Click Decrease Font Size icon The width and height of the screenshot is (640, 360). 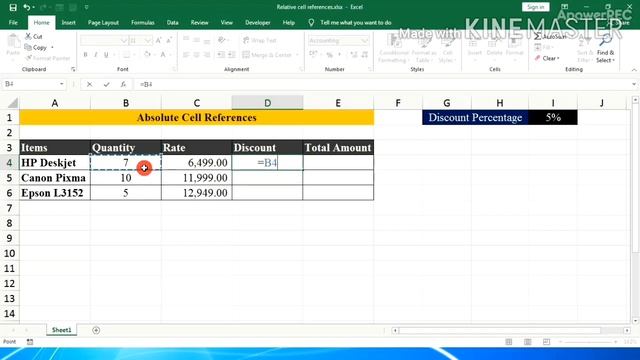(169, 40)
